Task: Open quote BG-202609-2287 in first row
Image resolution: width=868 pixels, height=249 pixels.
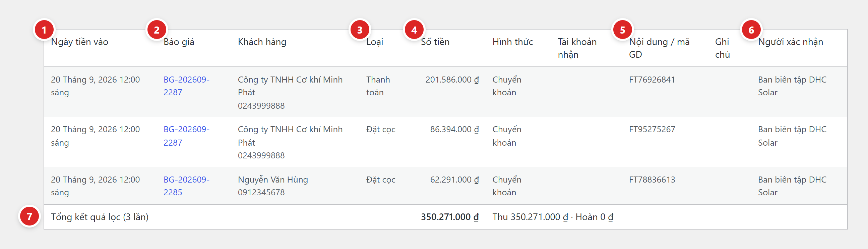Action: [x=186, y=86]
